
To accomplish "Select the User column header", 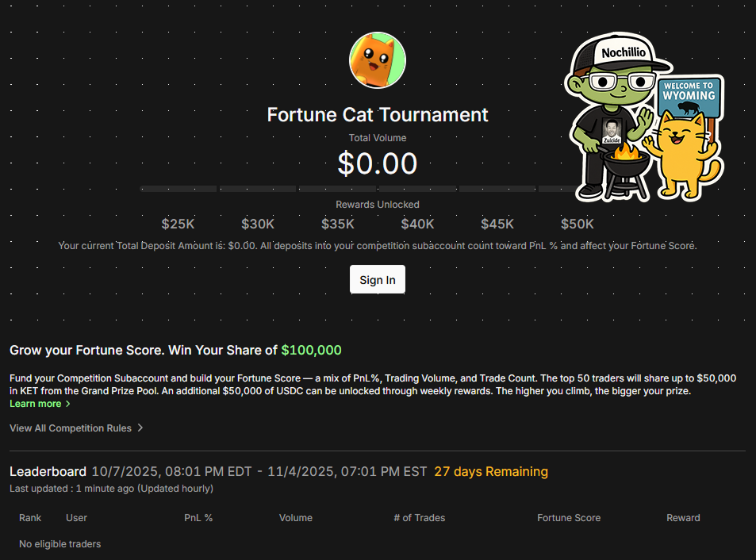I will (x=77, y=518).
